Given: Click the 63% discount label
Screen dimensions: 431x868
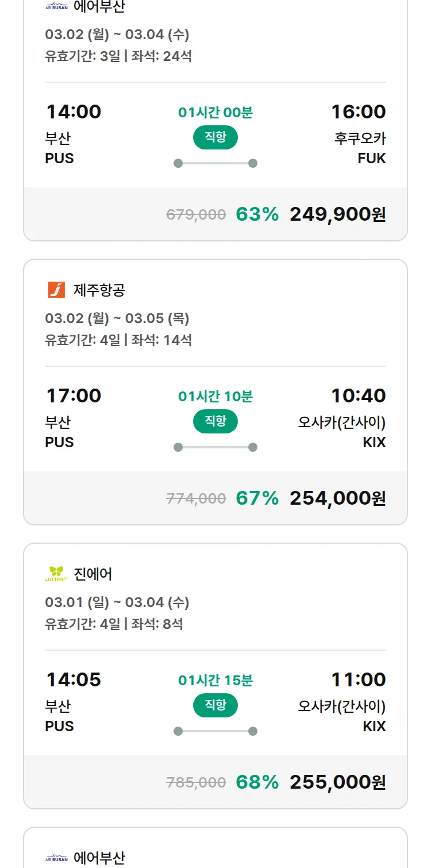Looking at the screenshot, I should click(257, 214).
